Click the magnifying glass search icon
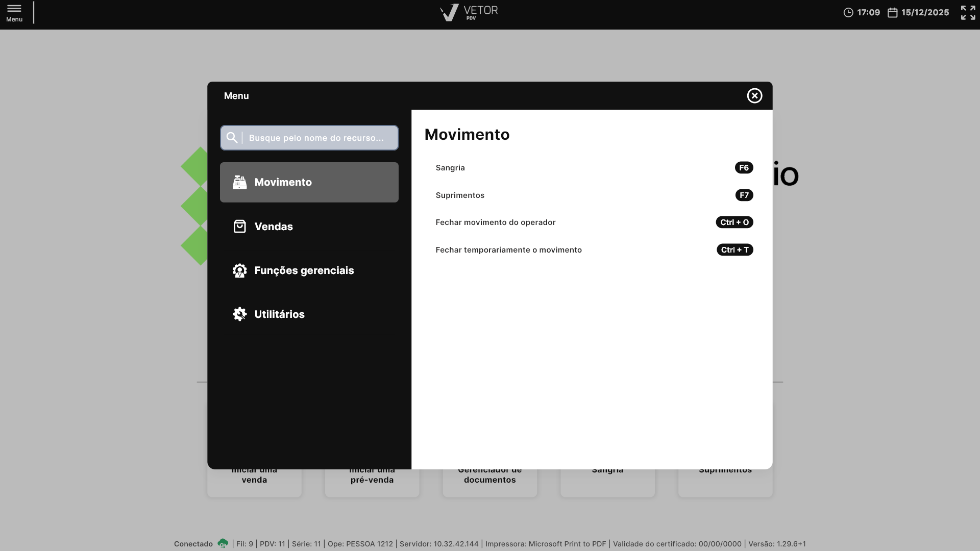 [232, 138]
